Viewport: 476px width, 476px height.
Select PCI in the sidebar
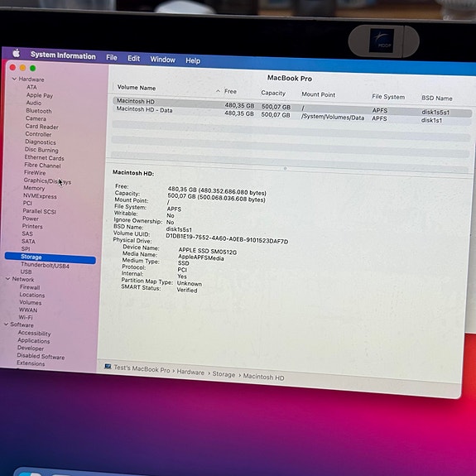click(27, 203)
